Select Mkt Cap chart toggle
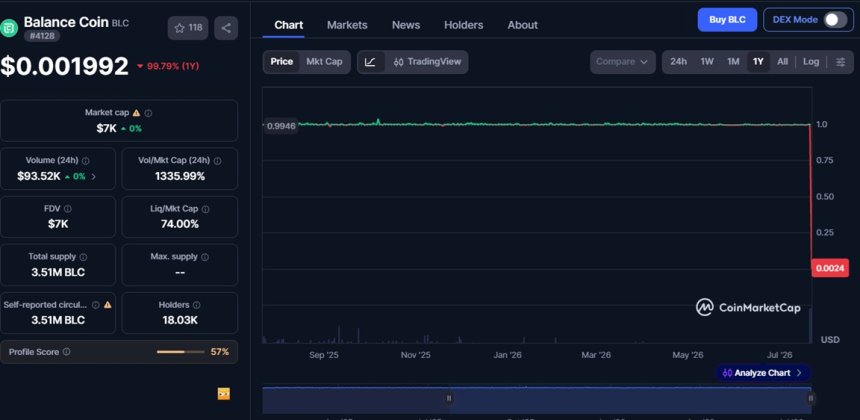 (324, 62)
